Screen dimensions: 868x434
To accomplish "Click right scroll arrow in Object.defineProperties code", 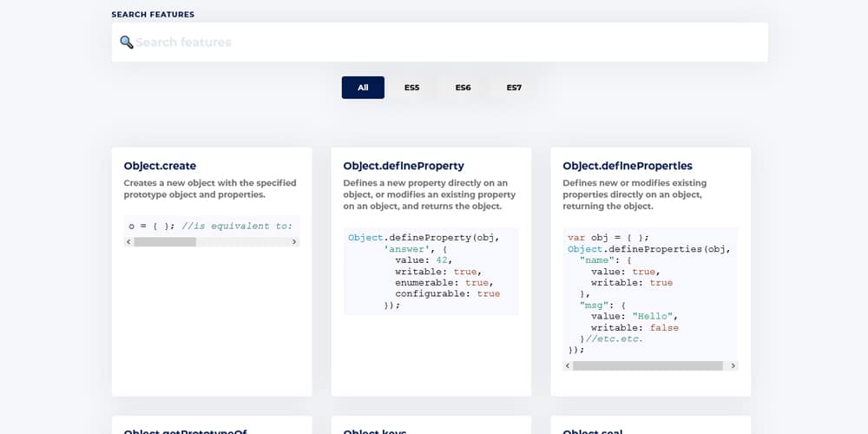I will pyautogui.click(x=733, y=366).
